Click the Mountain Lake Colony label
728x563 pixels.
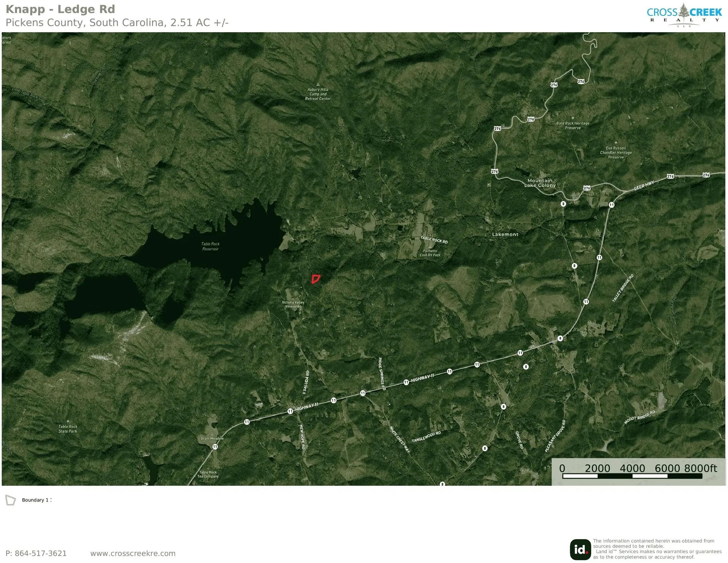pyautogui.click(x=540, y=183)
